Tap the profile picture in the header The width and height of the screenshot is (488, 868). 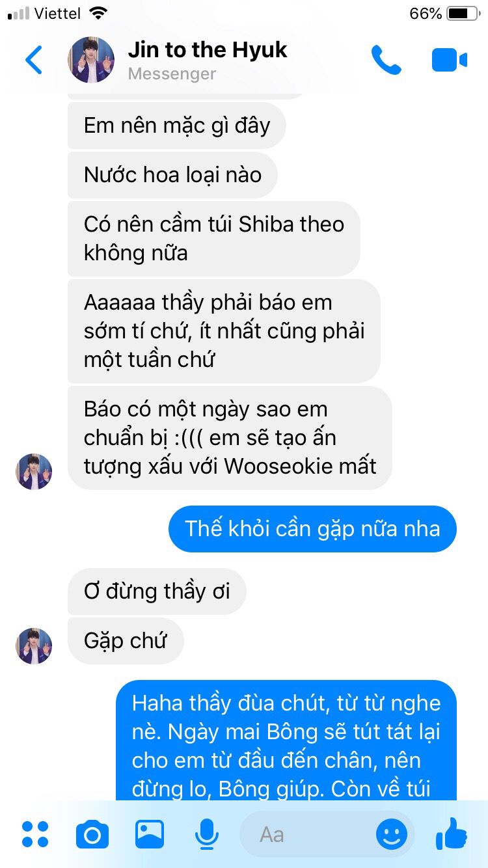coord(91,60)
